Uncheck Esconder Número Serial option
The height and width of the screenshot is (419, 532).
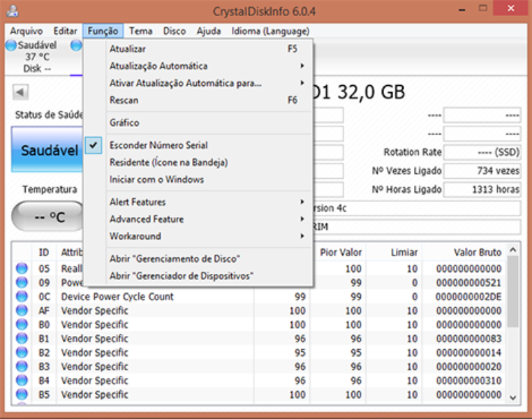point(198,145)
